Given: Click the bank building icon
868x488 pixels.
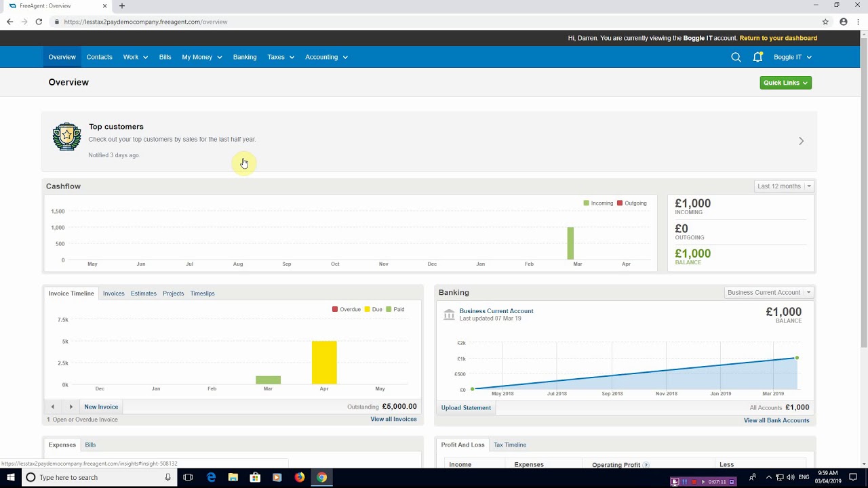Looking at the screenshot, I should (449, 314).
